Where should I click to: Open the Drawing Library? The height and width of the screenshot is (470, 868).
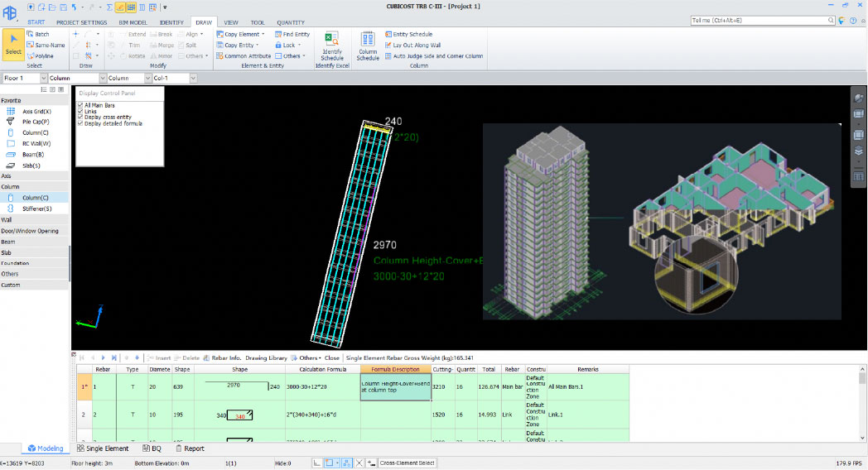266,357
